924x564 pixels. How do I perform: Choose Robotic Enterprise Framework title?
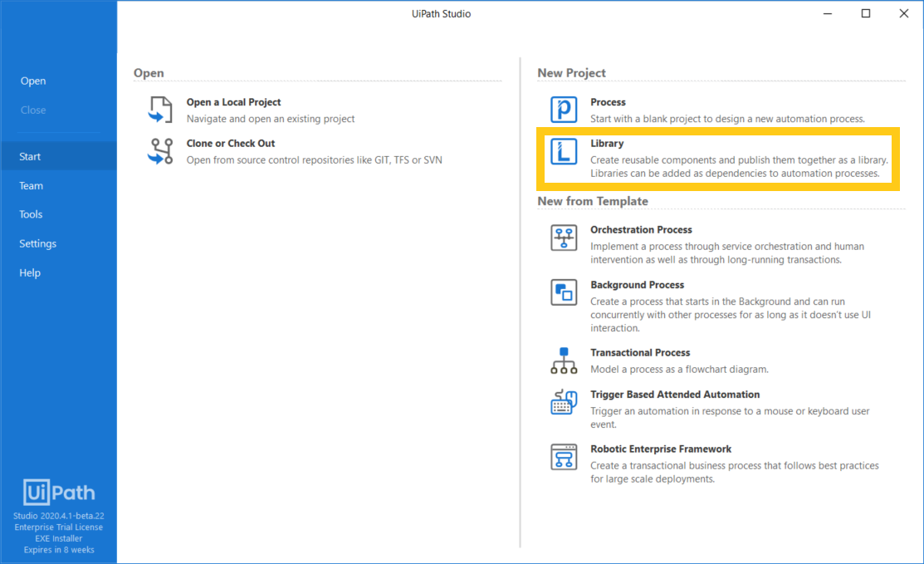(x=661, y=449)
